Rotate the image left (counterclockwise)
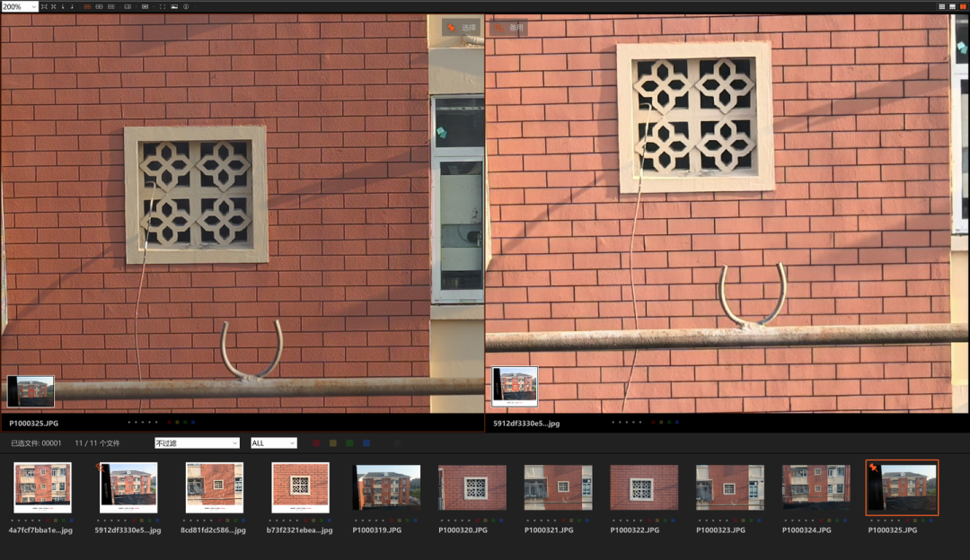Screen dimensions: 970x560 [x=63, y=7]
